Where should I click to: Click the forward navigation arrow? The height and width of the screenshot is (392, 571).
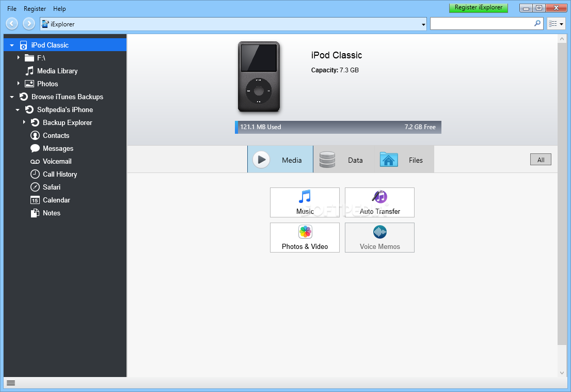(29, 24)
